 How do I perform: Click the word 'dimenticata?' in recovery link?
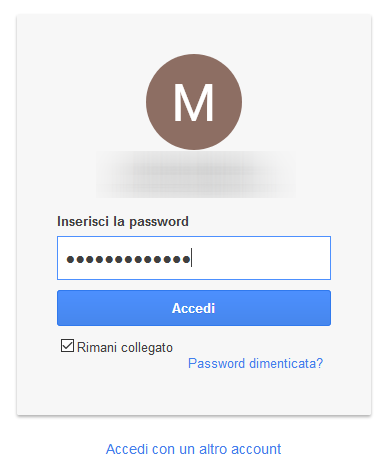coord(286,363)
